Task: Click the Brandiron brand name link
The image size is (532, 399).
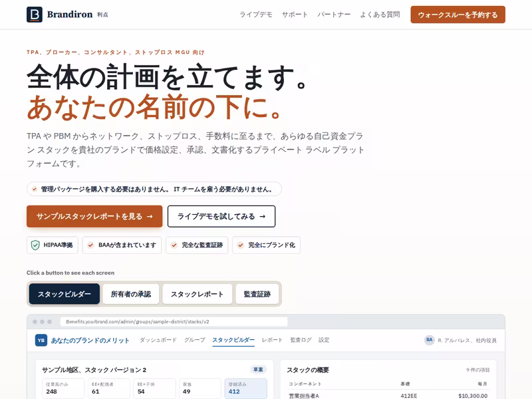Action: 70,15
